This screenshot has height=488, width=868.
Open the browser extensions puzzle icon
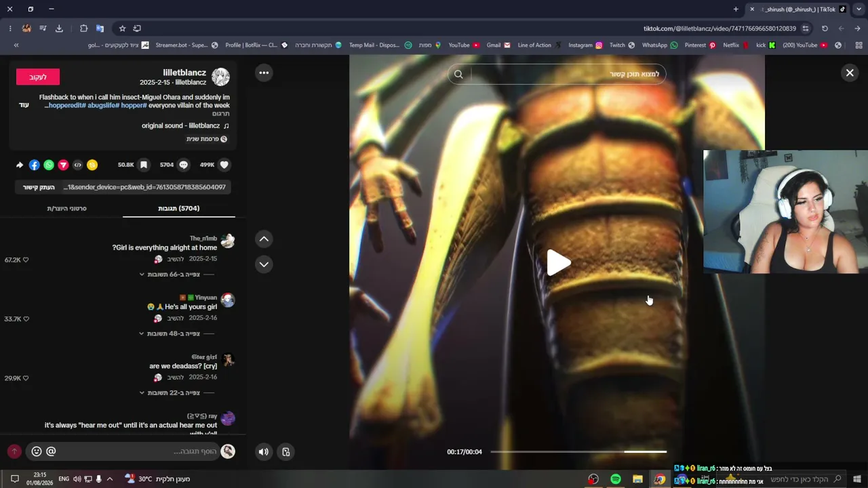(x=83, y=28)
